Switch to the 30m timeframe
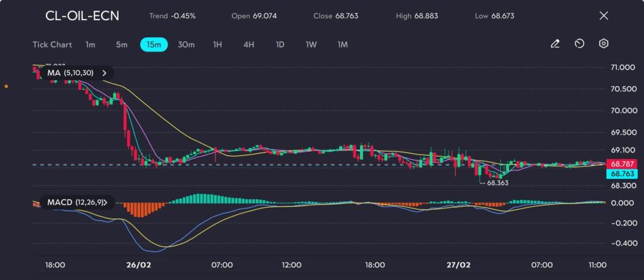 tap(186, 45)
